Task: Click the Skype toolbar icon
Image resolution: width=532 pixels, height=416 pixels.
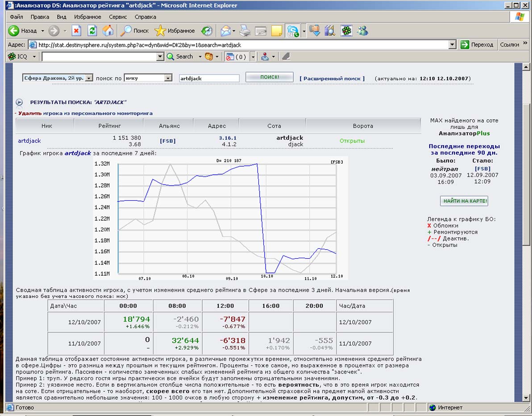Action: click(x=292, y=31)
